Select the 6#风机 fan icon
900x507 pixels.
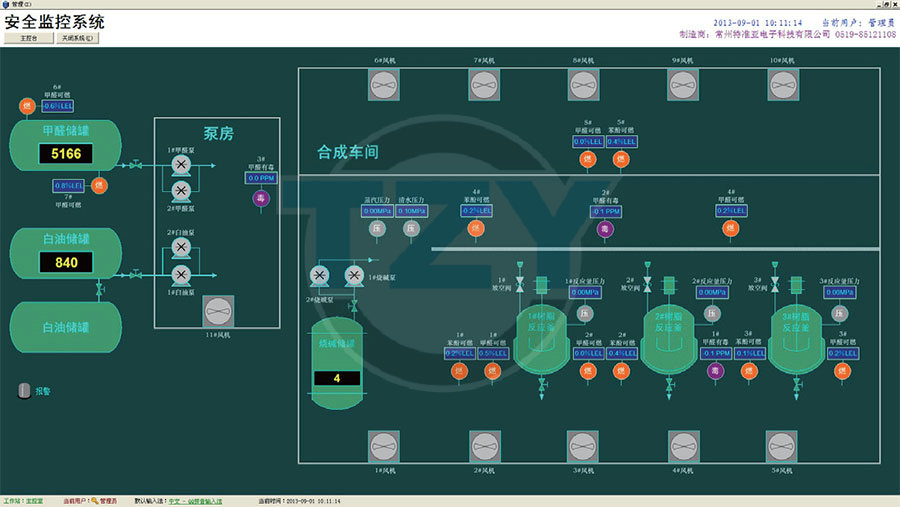tap(386, 86)
